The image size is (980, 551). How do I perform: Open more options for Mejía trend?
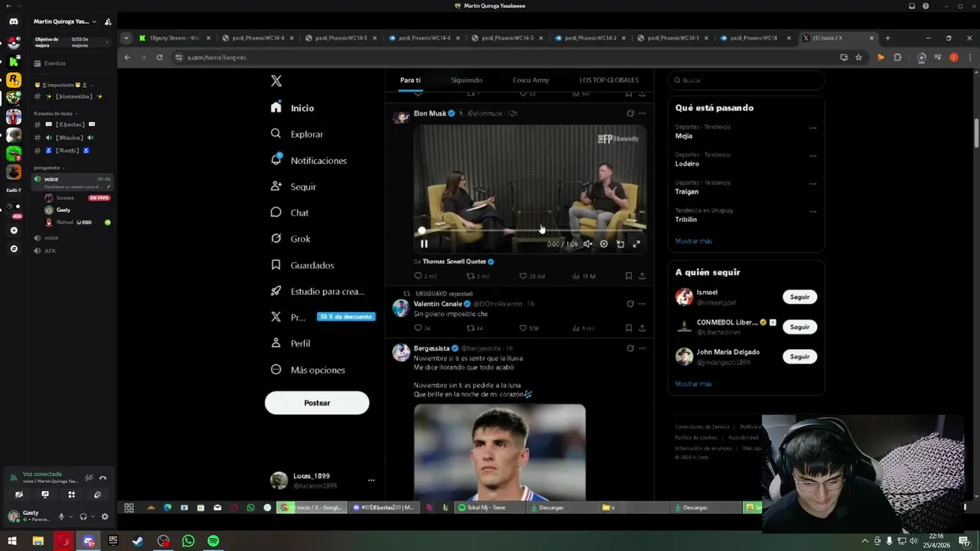click(812, 129)
